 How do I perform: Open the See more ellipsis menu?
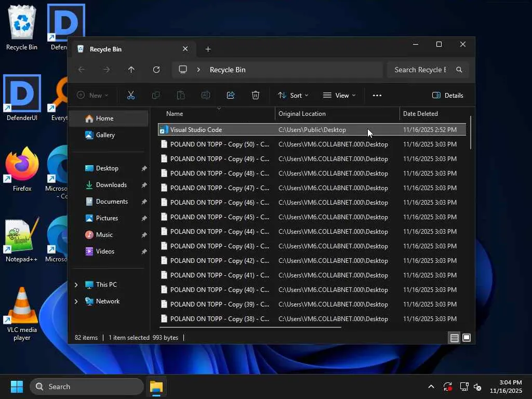click(x=377, y=96)
